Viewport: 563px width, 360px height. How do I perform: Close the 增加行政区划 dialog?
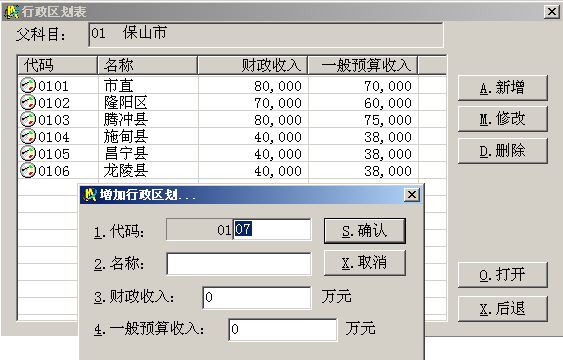412,195
